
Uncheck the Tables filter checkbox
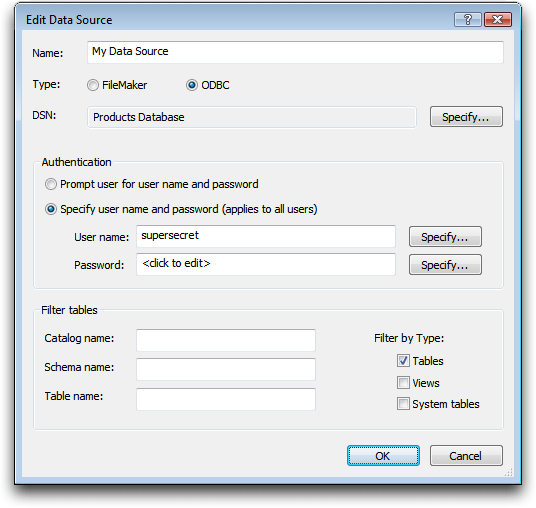(403, 361)
